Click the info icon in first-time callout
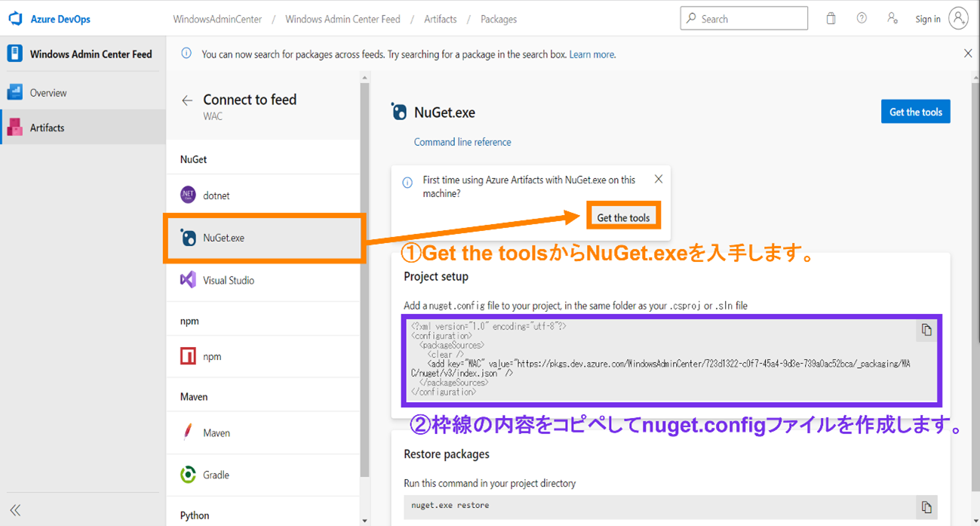Viewport: 980px width, 526px height. point(407,183)
